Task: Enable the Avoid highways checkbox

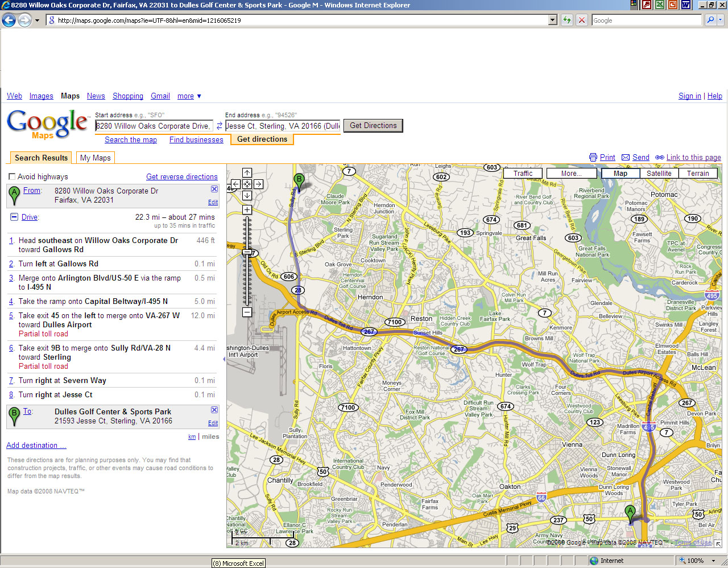Action: click(x=12, y=177)
